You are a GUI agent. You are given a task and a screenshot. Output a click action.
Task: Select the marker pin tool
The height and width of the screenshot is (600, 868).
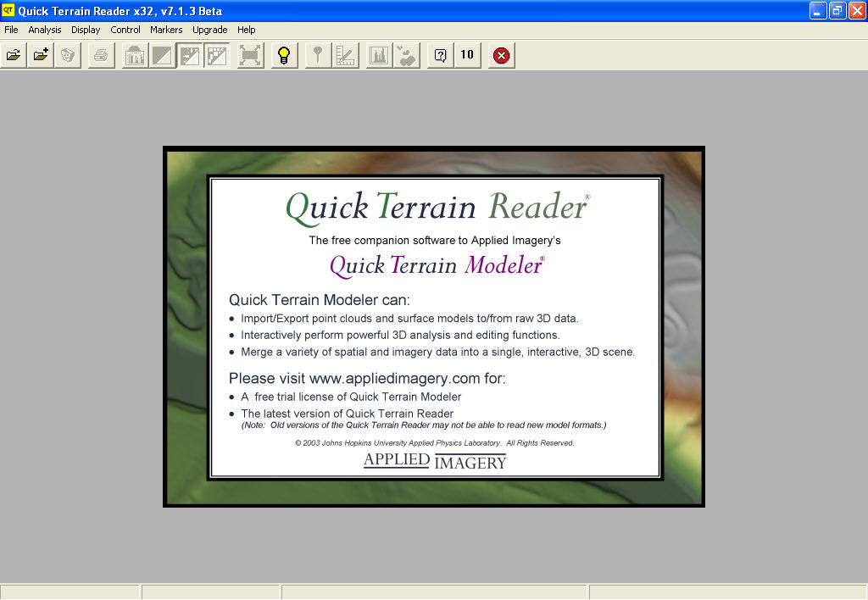(x=316, y=54)
